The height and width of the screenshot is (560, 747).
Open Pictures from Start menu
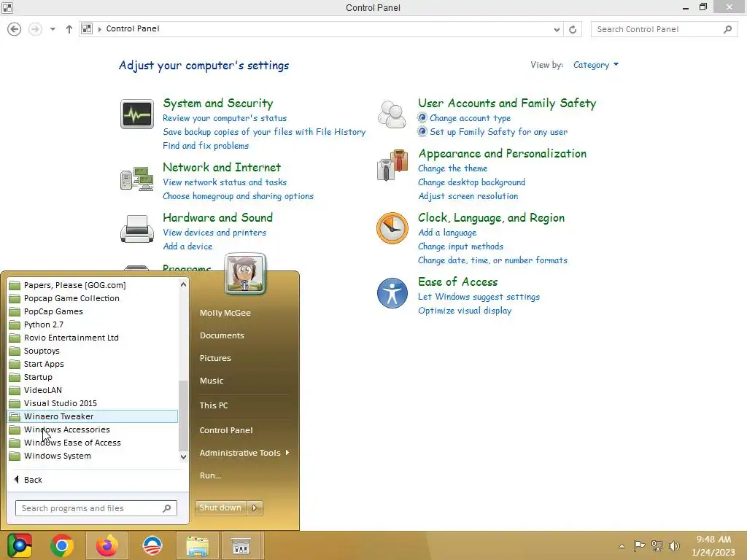coord(215,358)
